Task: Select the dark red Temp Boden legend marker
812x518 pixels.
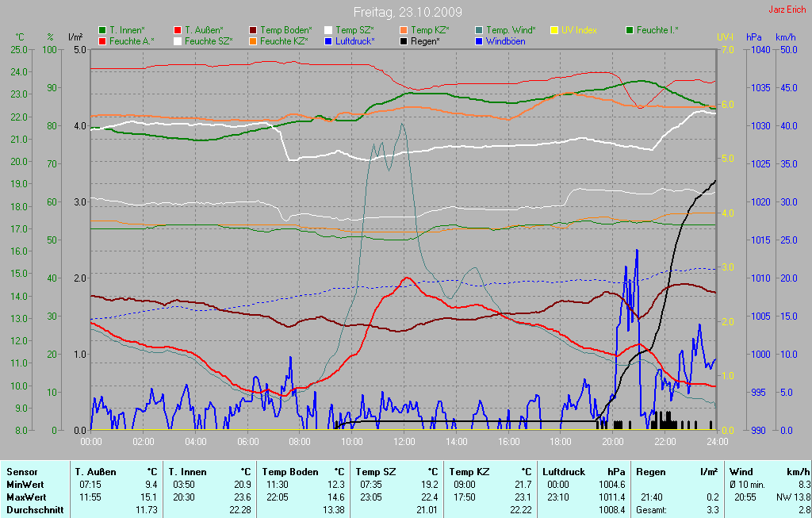Action: pyautogui.click(x=253, y=30)
